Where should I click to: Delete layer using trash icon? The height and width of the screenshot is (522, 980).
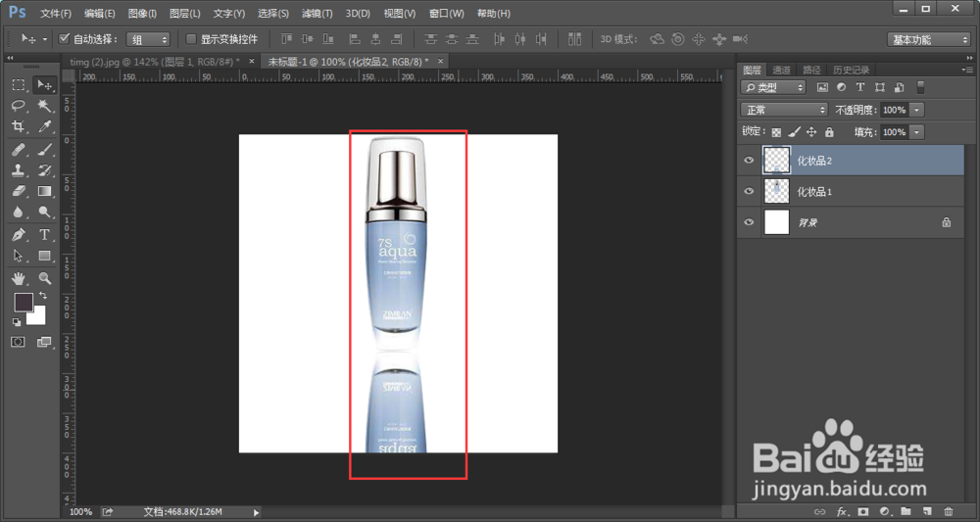(949, 511)
